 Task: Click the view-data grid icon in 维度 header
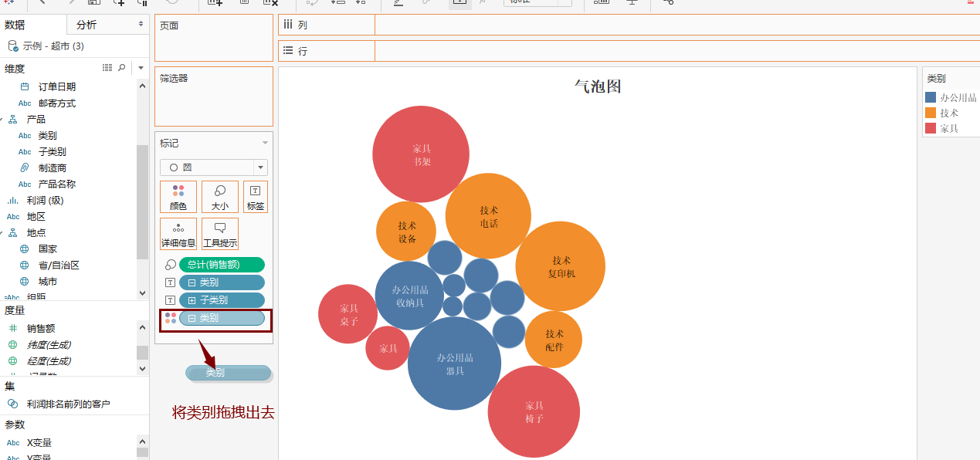point(107,68)
